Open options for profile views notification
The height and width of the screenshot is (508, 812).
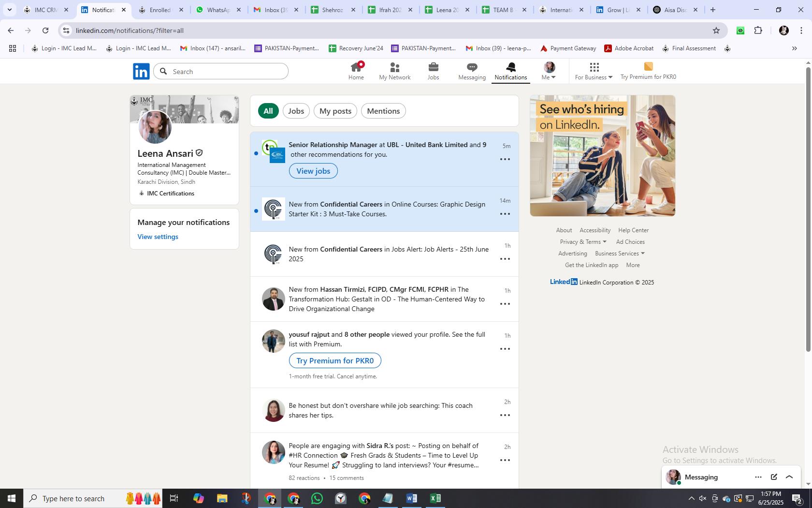click(x=505, y=349)
